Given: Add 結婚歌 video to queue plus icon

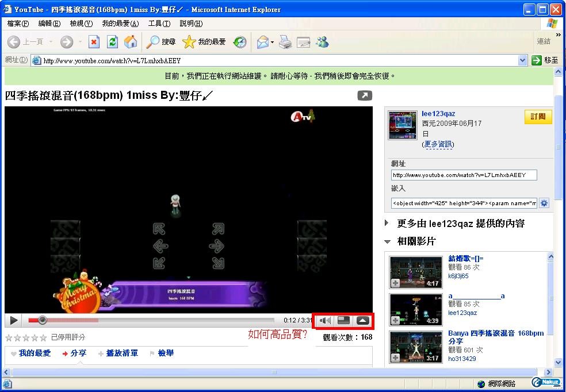Looking at the screenshot, I should (396, 283).
